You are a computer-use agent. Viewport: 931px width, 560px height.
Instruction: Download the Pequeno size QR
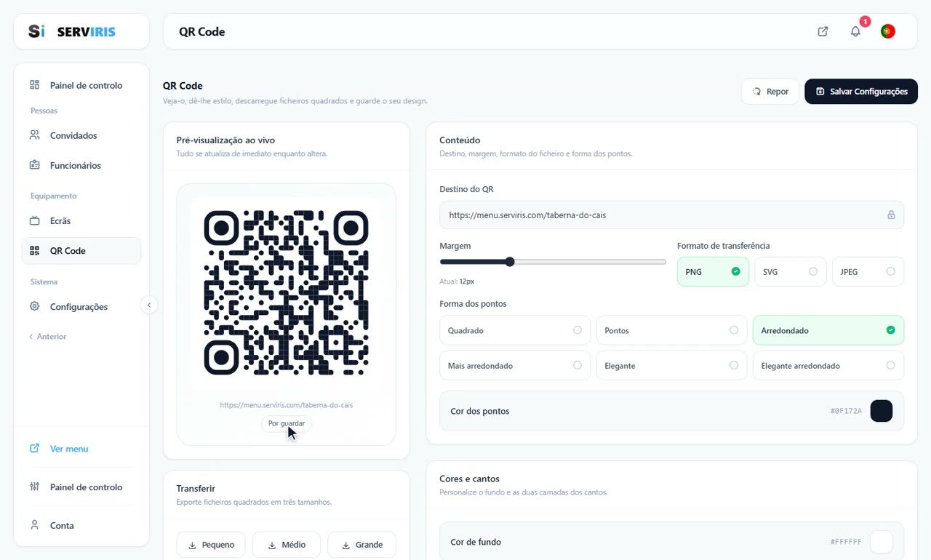211,545
